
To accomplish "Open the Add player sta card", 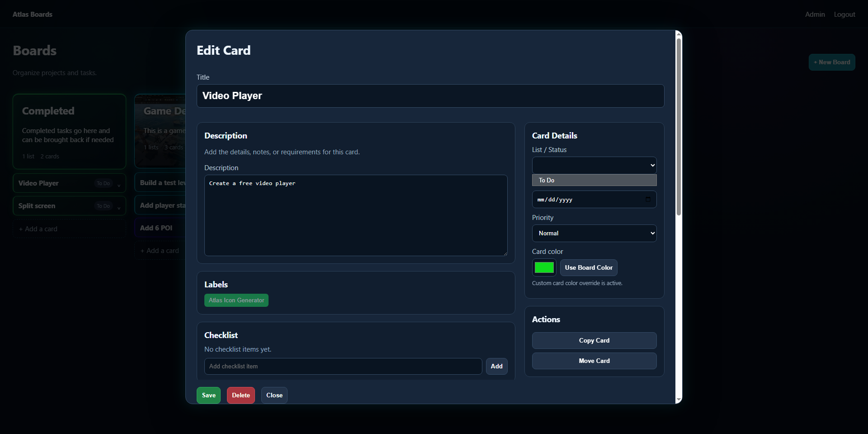I will tap(160, 205).
